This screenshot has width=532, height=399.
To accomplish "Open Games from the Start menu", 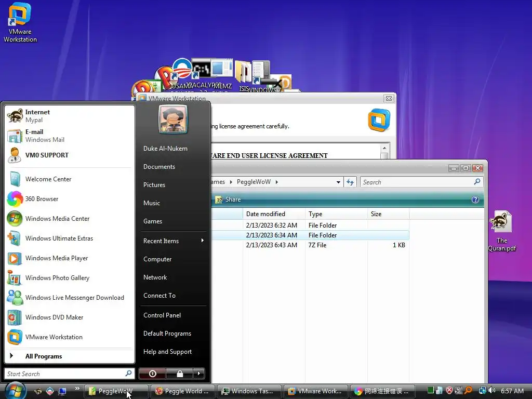I will [173, 221].
